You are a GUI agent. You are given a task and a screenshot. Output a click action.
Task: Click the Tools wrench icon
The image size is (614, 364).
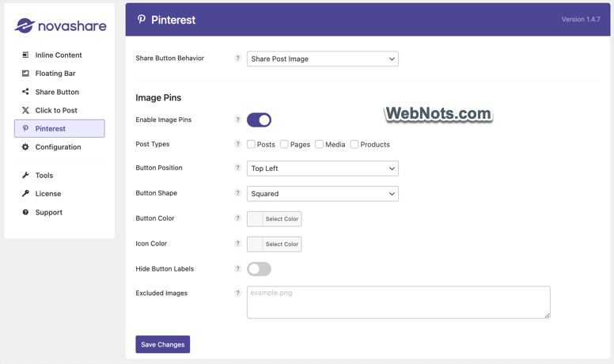pos(25,175)
